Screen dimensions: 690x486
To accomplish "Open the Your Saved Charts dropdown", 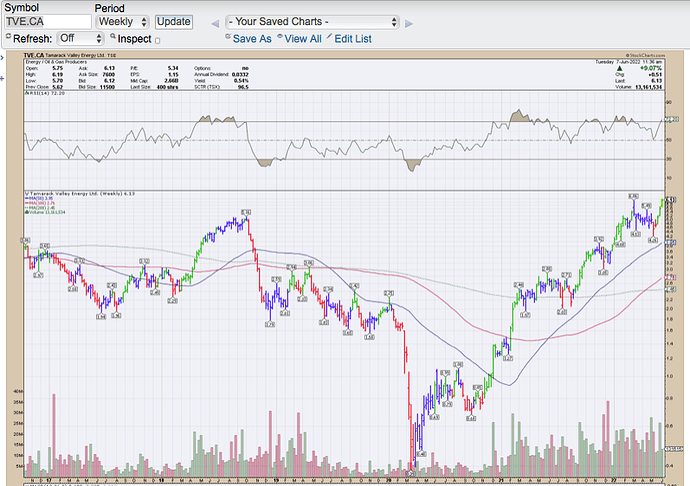I will [312, 22].
